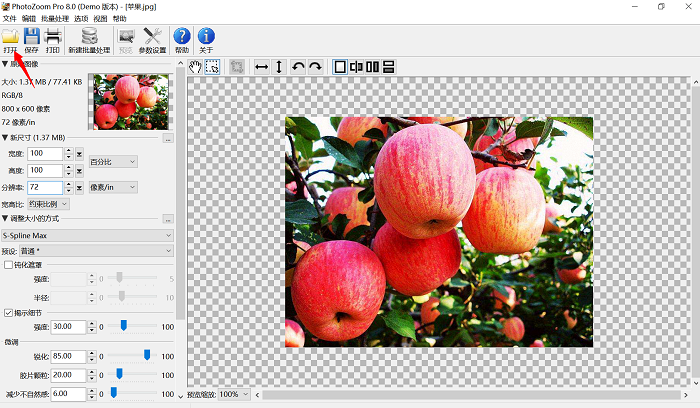Viewport: 700px width, 408px height.
Task: Uncheck the 揭示细节 checkbox
Action: (x=9, y=313)
